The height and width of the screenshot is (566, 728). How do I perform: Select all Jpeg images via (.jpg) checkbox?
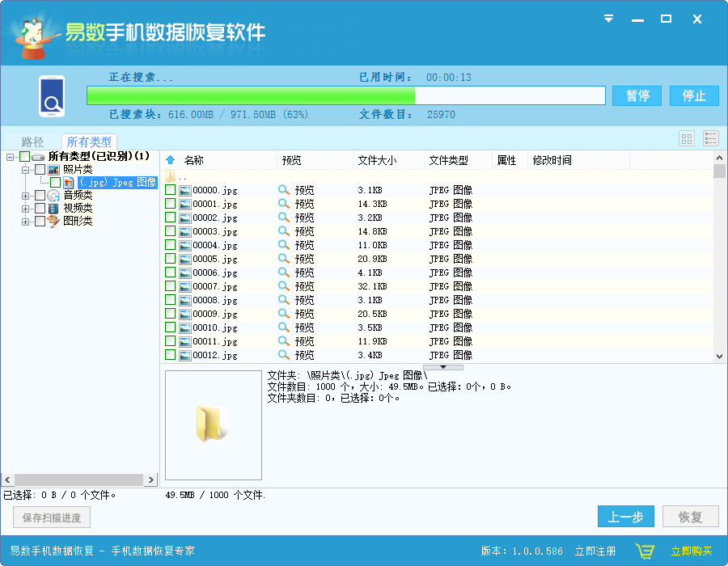coord(56,182)
